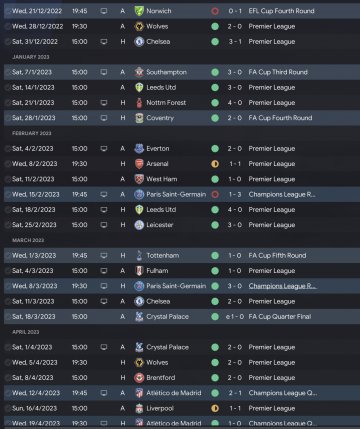Click the Norwich club badge icon
This screenshot has width=360, height=429.
click(139, 11)
